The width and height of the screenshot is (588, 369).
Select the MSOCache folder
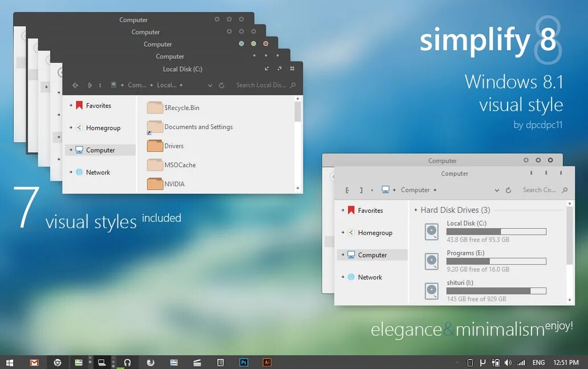click(171, 165)
